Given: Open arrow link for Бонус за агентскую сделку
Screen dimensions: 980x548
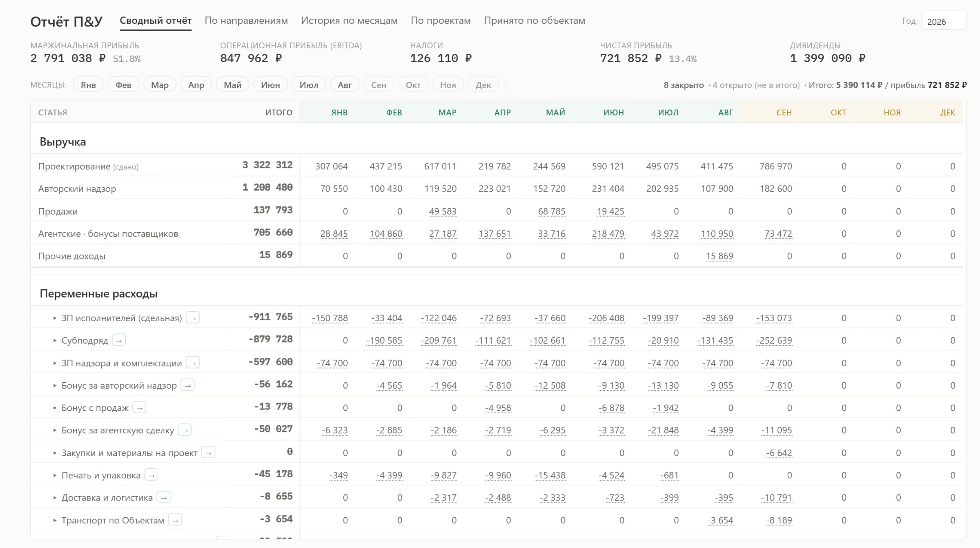Looking at the screenshot, I should click(185, 430).
